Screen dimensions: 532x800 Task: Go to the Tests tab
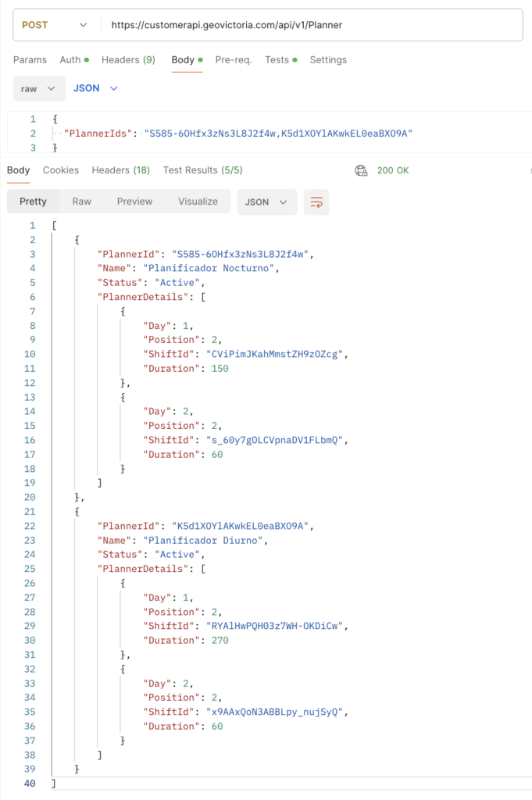[x=280, y=60]
